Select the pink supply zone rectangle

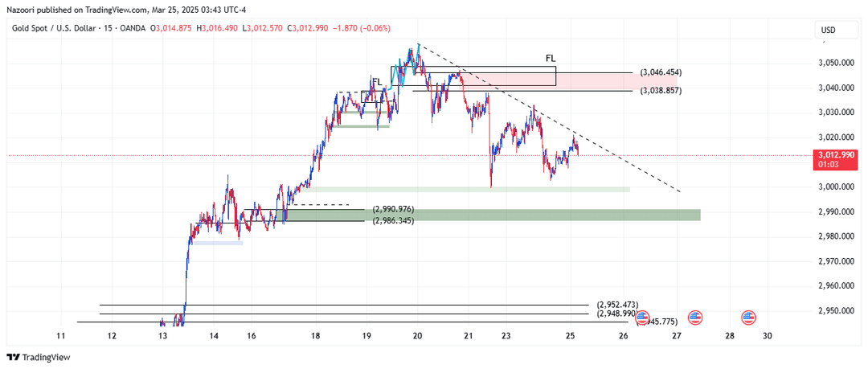[x=570, y=82]
